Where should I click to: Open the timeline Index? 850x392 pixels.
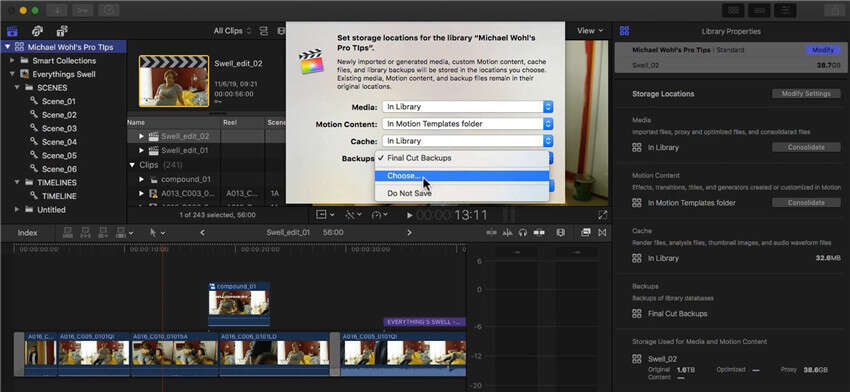tap(28, 233)
